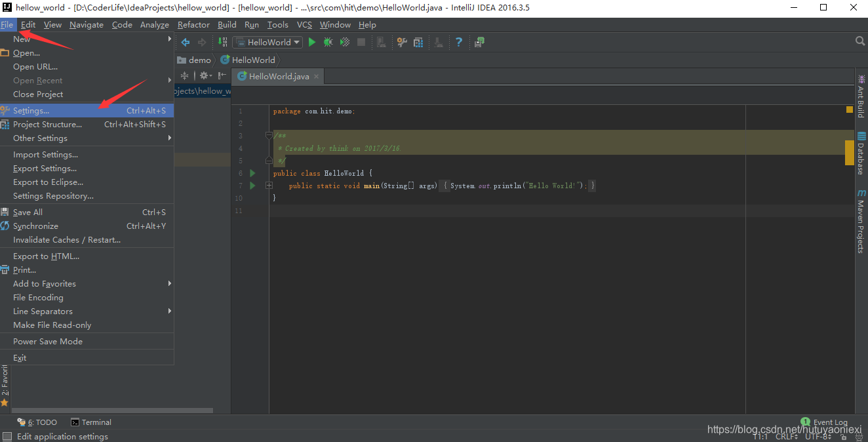Viewport: 868px width, 442px height.
Task: Close the HelloWorld.java tab
Action: pyautogui.click(x=317, y=77)
